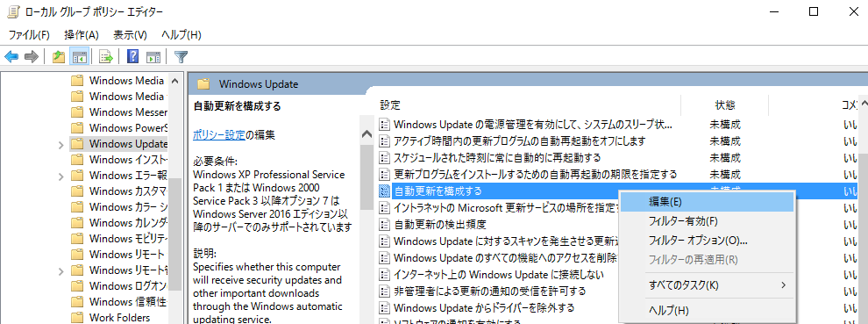Screen dimensions: 868x324
Task: Open the ファイル(F) menu
Action: (29, 35)
